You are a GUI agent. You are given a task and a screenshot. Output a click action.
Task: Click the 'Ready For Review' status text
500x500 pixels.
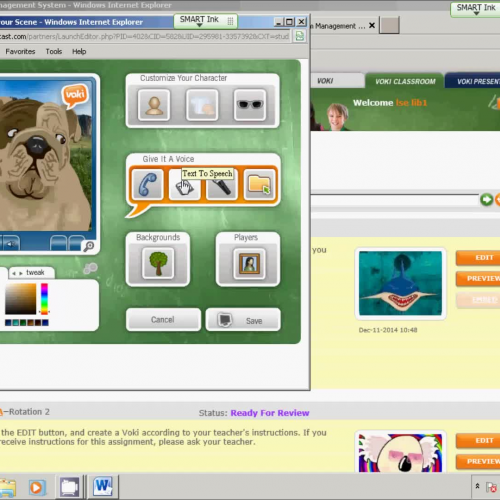[270, 413]
